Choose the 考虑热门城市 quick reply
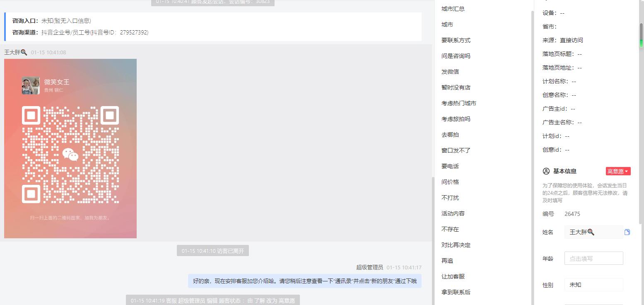The height and width of the screenshot is (305, 644). 459,103
